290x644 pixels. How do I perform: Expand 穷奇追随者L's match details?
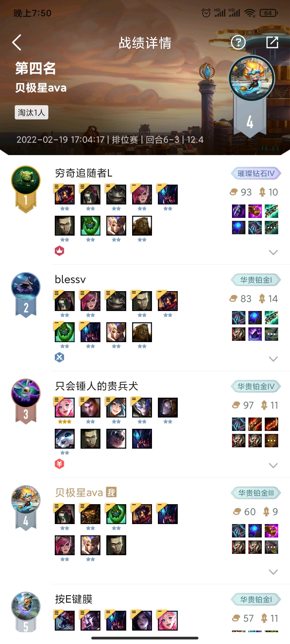coord(273,252)
